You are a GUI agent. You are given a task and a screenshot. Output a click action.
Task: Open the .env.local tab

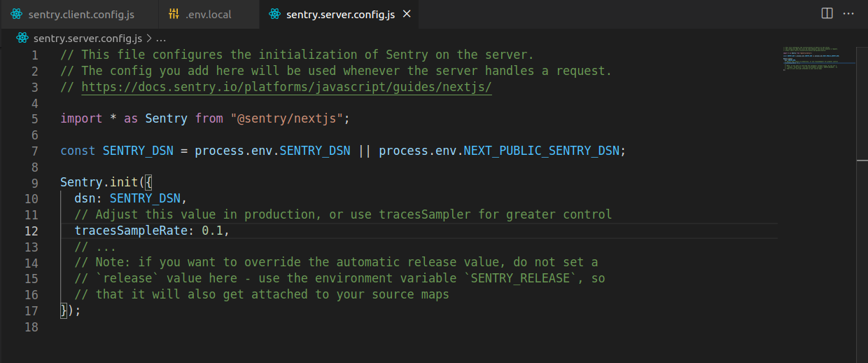click(209, 14)
